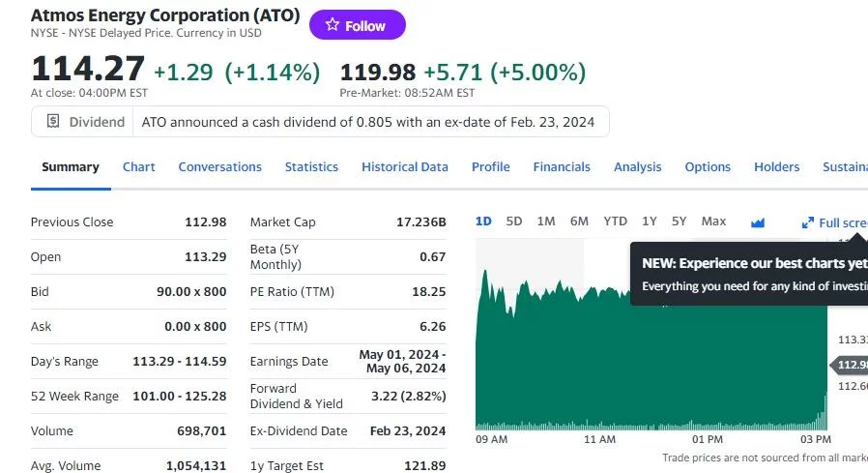
Task: Open the Chart tab
Action: click(138, 166)
